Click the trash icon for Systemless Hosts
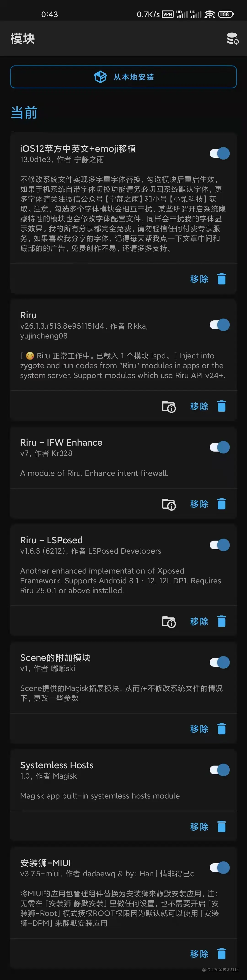The width and height of the screenshot is (247, 980). click(x=222, y=827)
